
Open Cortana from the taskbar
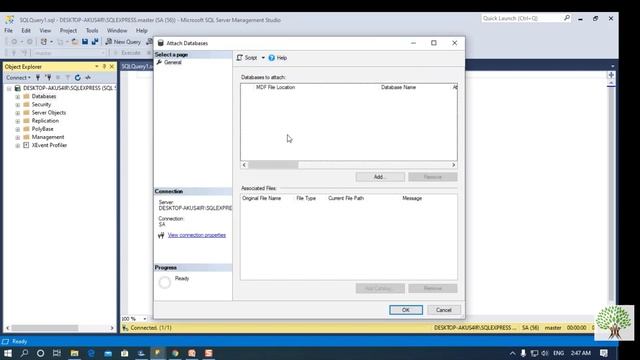pos(40,353)
